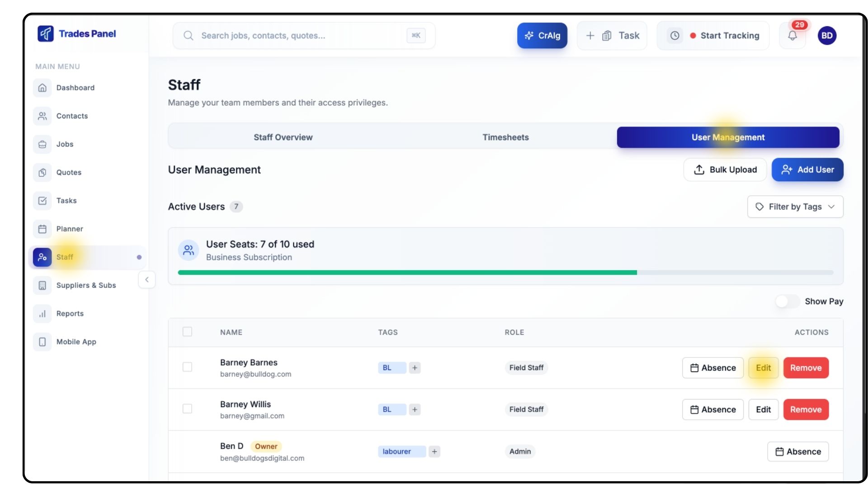The width and height of the screenshot is (868, 488).
Task: Open Reports bar chart icon
Action: 42,314
